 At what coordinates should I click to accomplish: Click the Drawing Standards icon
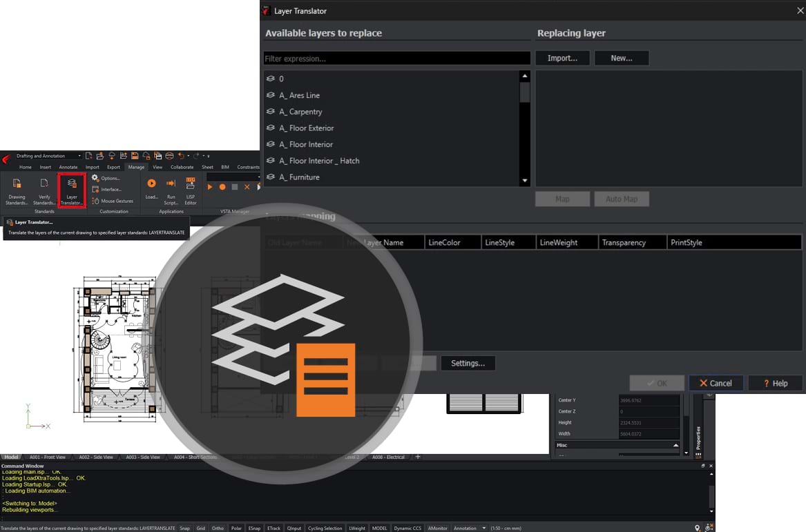click(17, 190)
